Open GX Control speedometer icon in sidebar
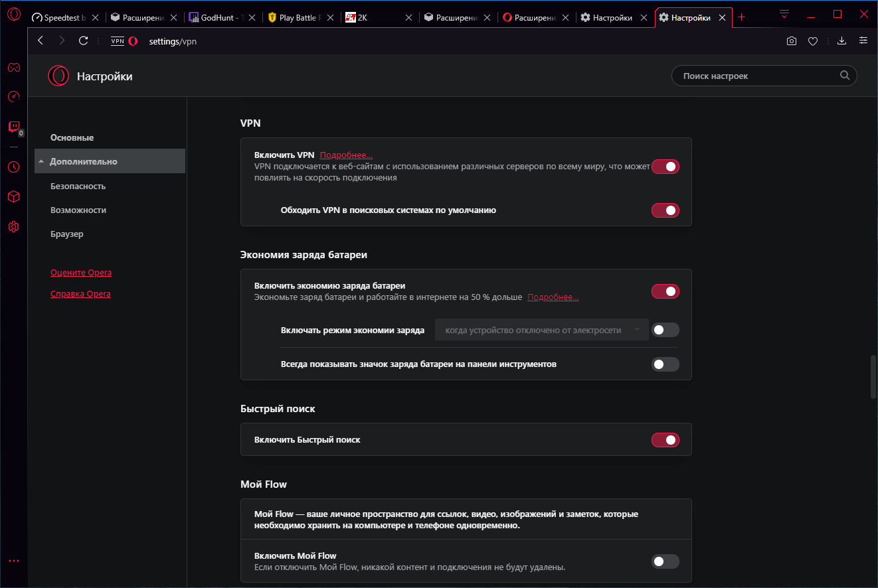This screenshot has width=878, height=588. pos(13,97)
